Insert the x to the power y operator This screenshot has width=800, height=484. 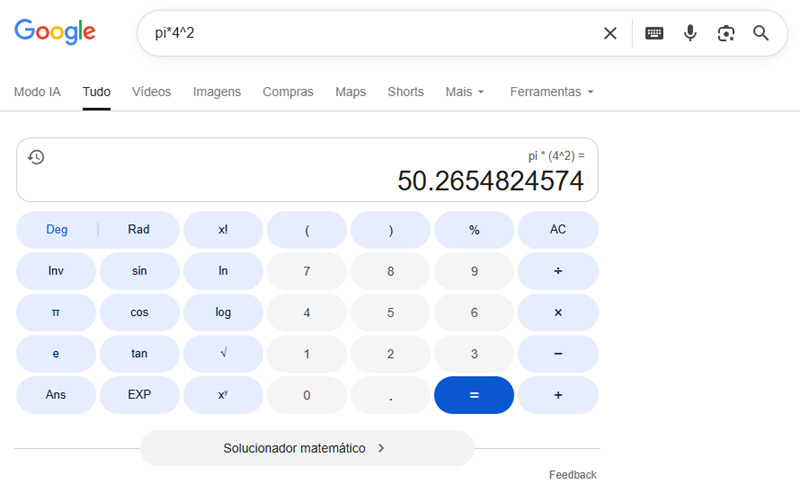pos(223,395)
